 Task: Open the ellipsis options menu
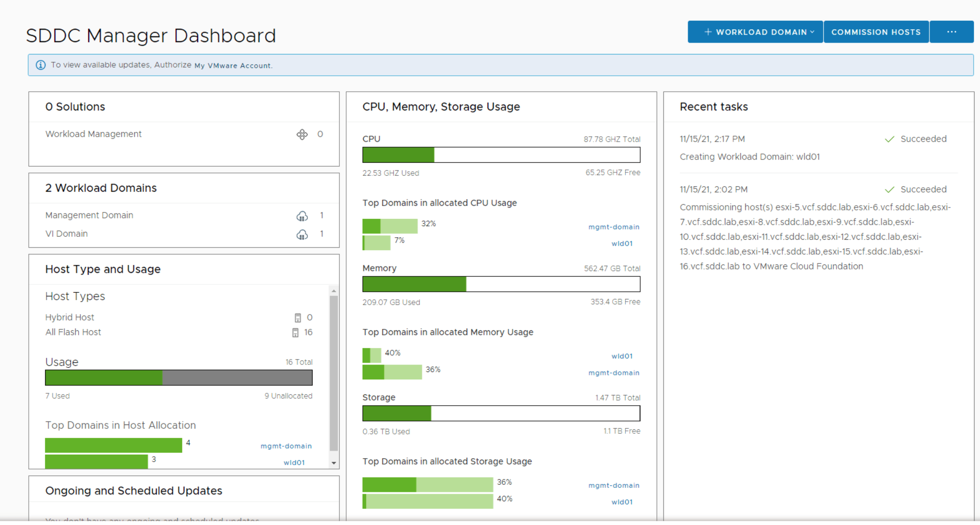pos(951,31)
